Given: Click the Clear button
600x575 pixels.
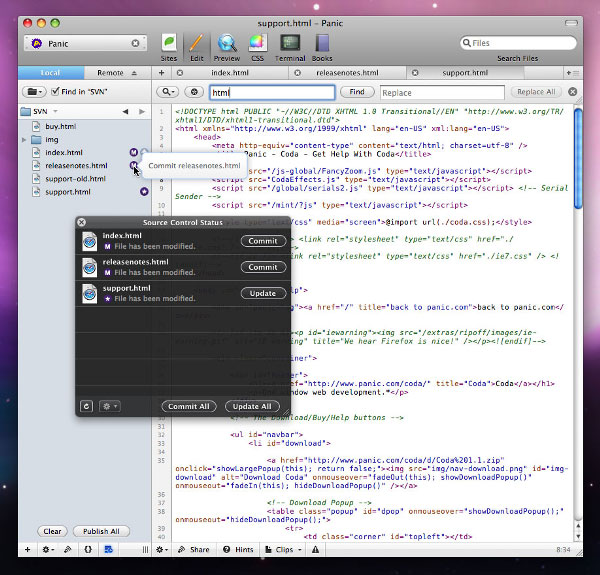Looking at the screenshot, I should coord(52,531).
